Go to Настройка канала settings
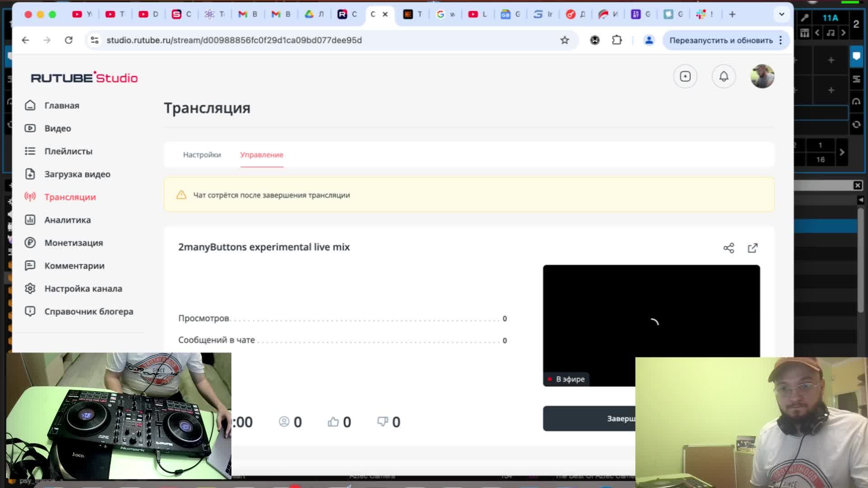 pos(83,289)
